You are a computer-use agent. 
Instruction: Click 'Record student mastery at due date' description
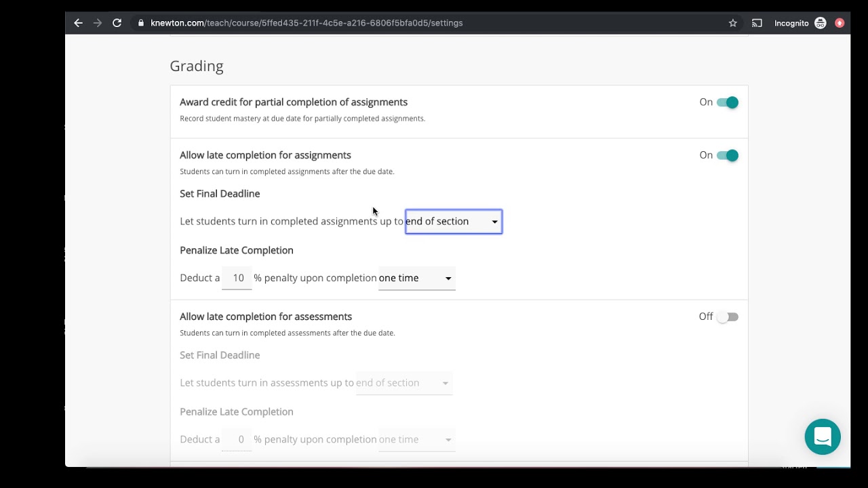coord(302,119)
